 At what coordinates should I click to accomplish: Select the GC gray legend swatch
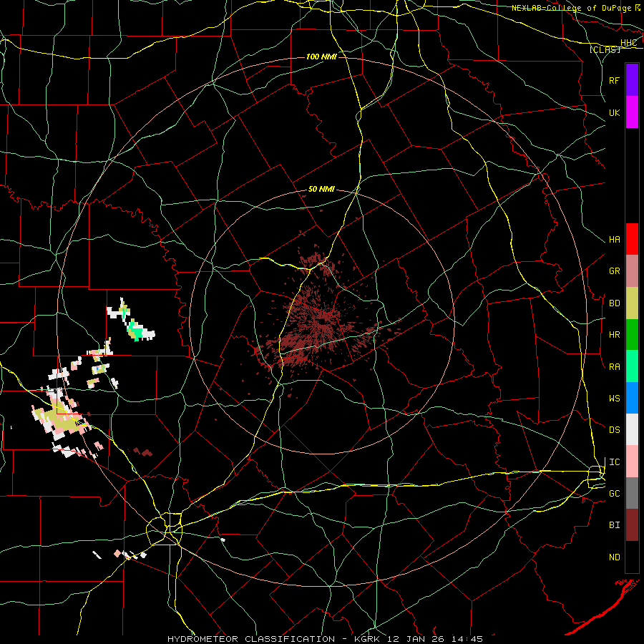[x=632, y=493]
